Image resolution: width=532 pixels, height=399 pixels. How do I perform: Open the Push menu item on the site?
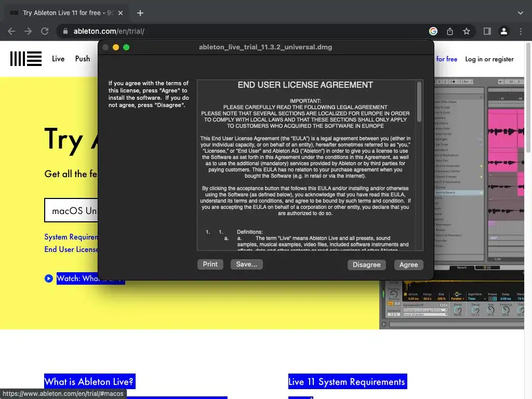(x=83, y=59)
